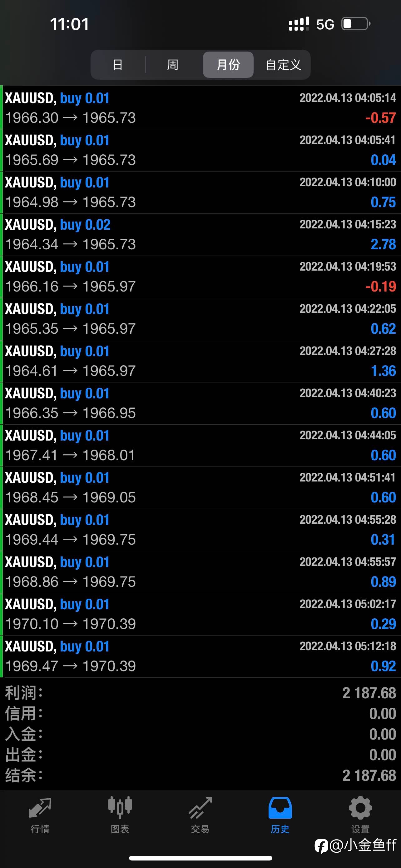Image resolution: width=401 pixels, height=868 pixels.
Task: Open the 历史 history tab icon
Action: (280, 808)
